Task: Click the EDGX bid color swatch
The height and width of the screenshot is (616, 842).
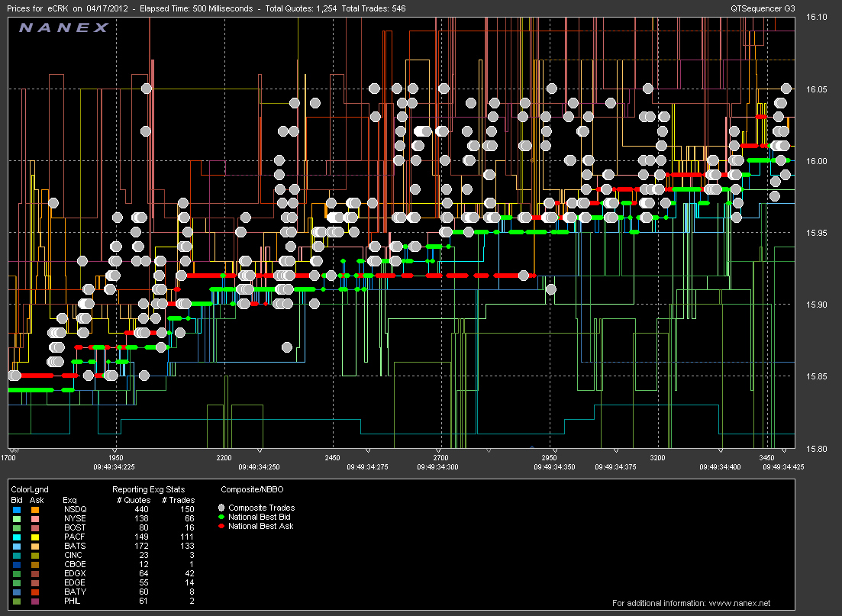Action: [17, 573]
